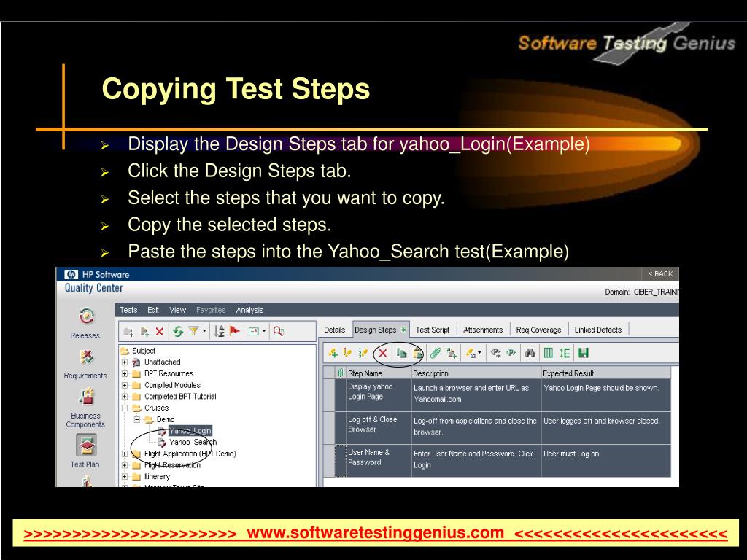Open the Generate Script dropdown arrow
747x560 pixels.
click(x=480, y=353)
